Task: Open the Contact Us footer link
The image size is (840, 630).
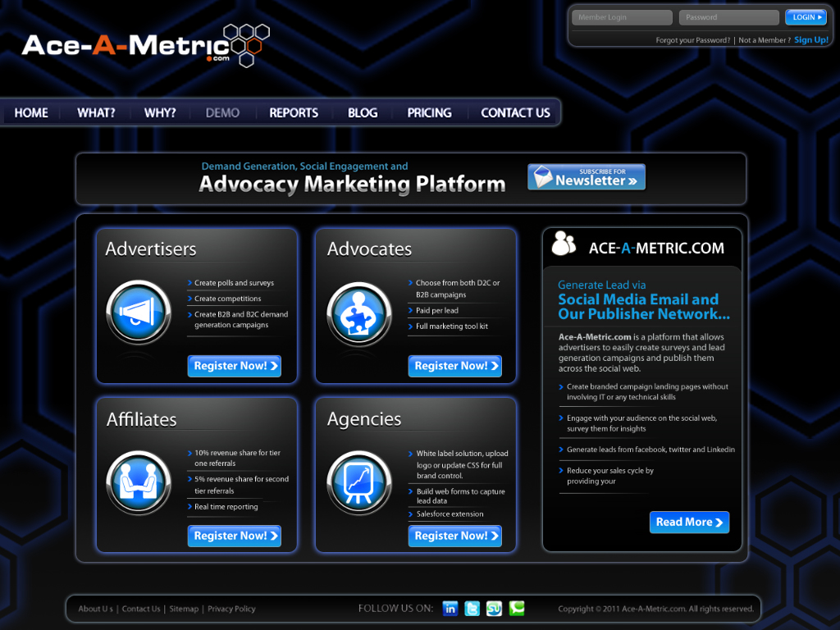Action: point(141,609)
